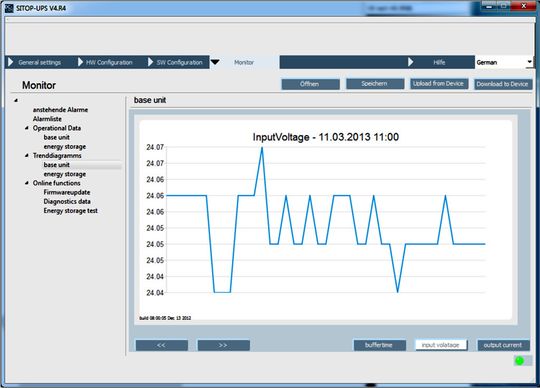The height and width of the screenshot is (388, 540).
Task: Click the InputVoltage trend line chart
Action: [325, 220]
